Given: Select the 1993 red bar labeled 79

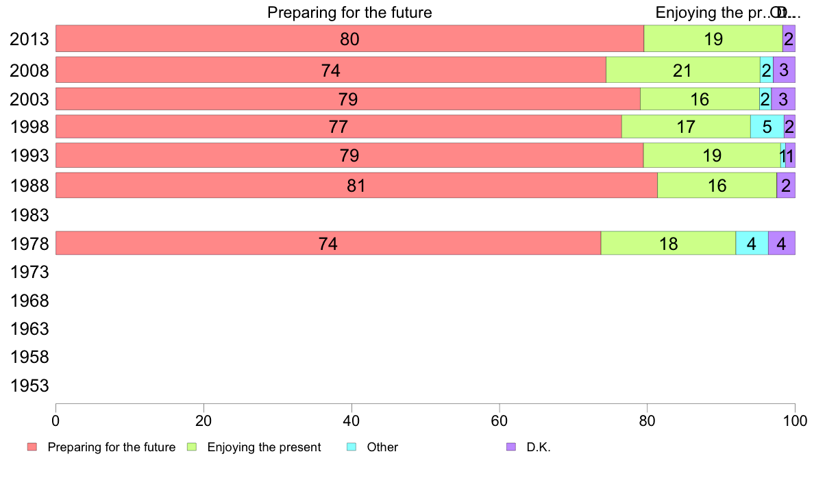Looking at the screenshot, I should (349, 155).
